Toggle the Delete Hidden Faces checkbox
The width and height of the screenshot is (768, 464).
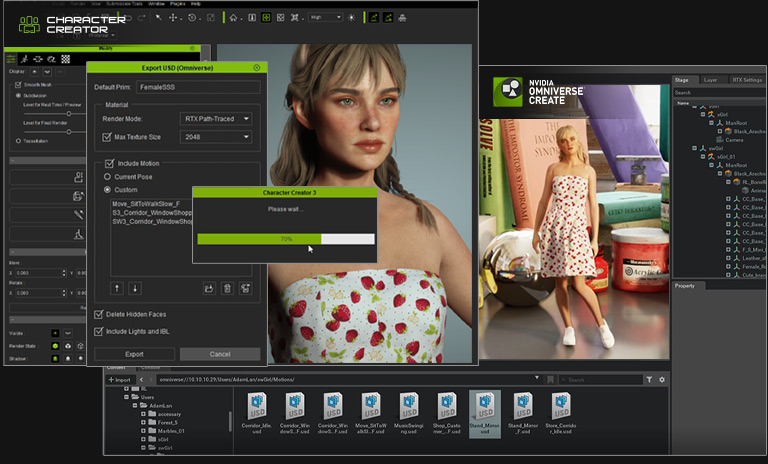[x=99, y=314]
